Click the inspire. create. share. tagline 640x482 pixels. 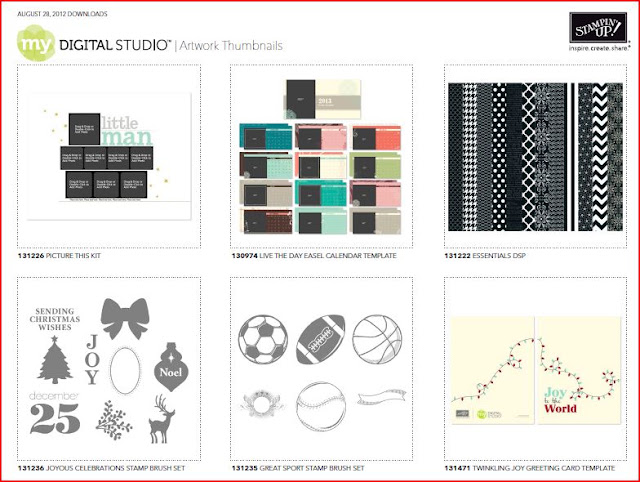(600, 48)
